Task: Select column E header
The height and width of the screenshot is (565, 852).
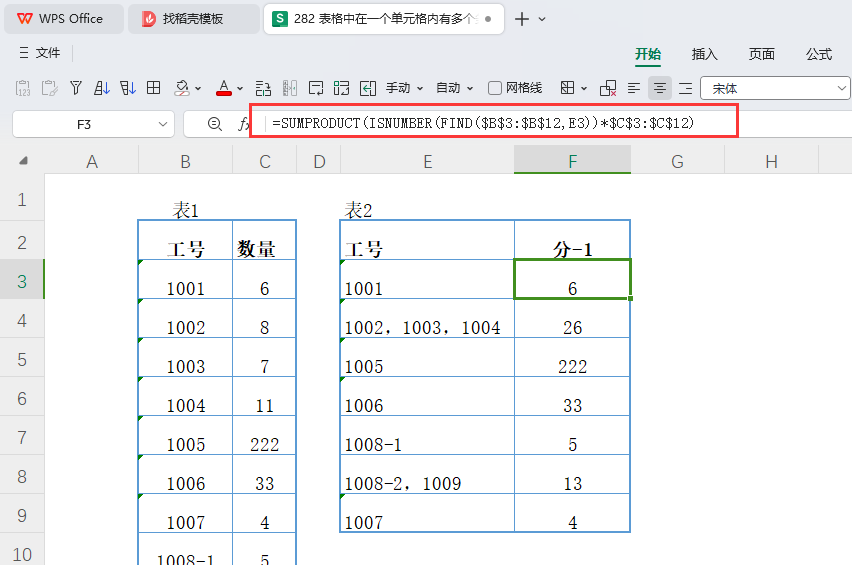Action: [x=428, y=161]
